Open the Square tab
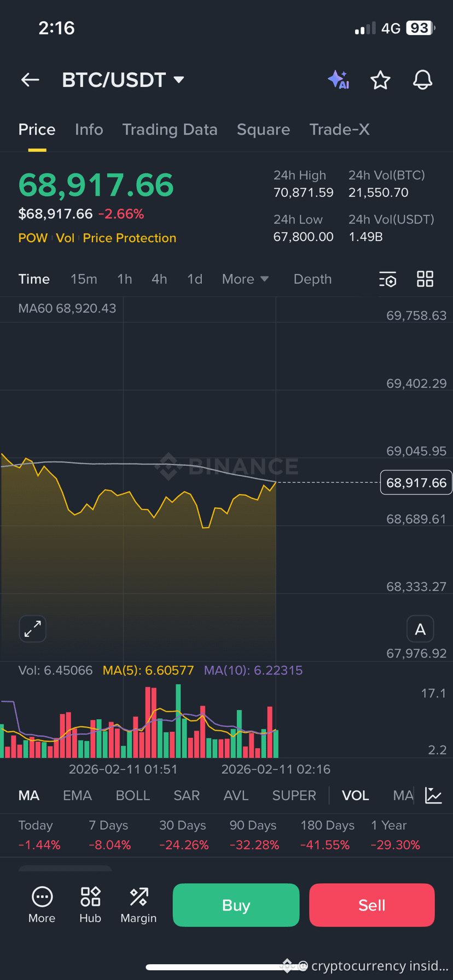The width and height of the screenshot is (453, 980). click(x=263, y=130)
